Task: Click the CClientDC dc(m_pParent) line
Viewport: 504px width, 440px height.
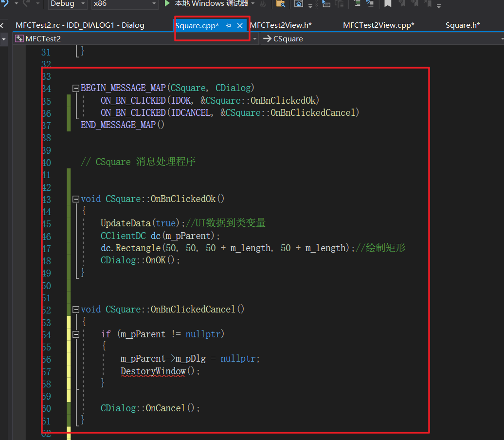Action: [160, 236]
